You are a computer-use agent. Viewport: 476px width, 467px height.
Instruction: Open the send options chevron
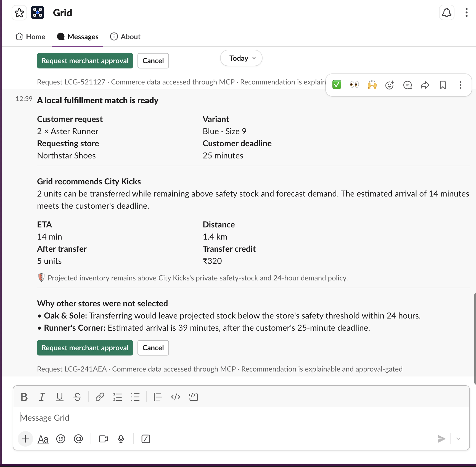[x=458, y=439]
